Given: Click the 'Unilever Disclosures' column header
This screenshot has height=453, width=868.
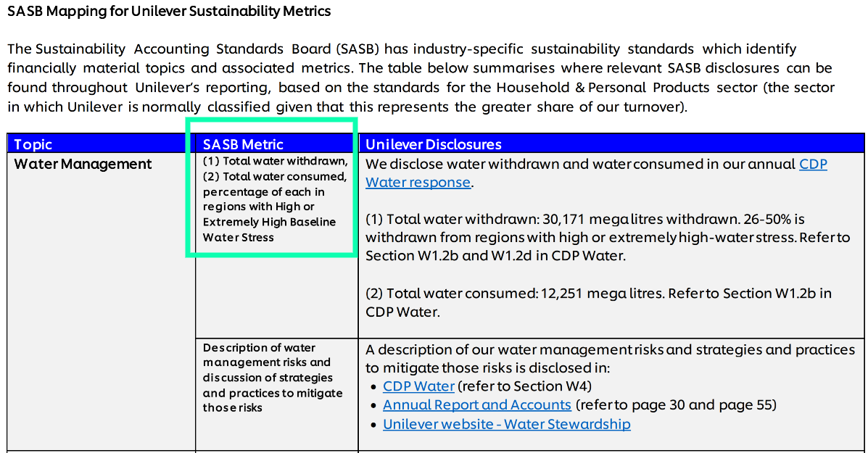Looking at the screenshot, I should (x=611, y=144).
